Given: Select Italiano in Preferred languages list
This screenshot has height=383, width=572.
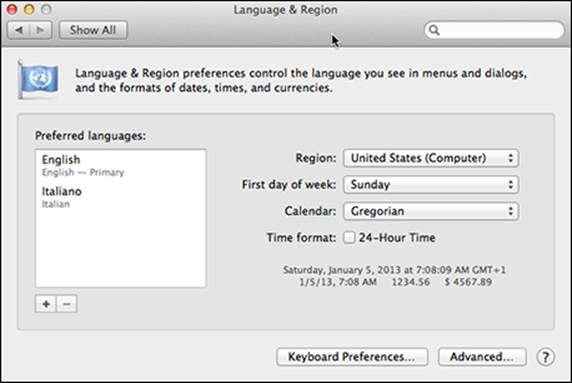Looking at the screenshot, I should (x=120, y=197).
